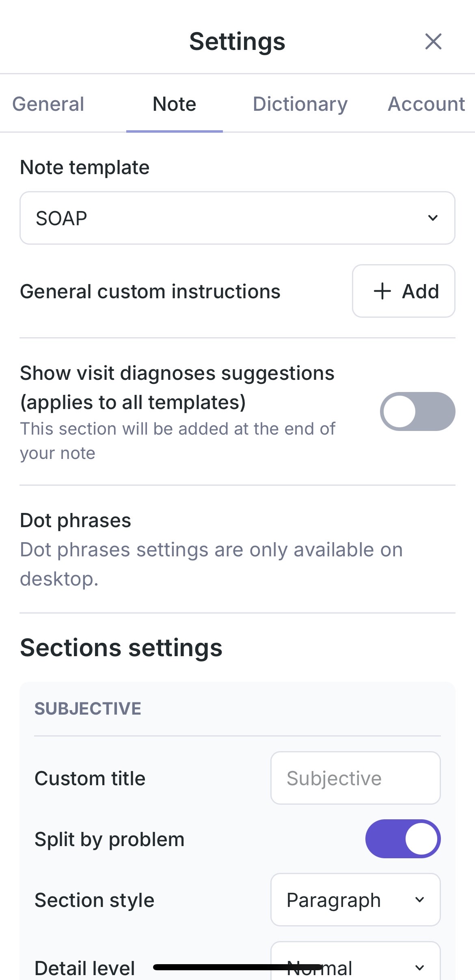Open the SOAP note template dropdown
This screenshot has width=475, height=980.
tap(237, 218)
